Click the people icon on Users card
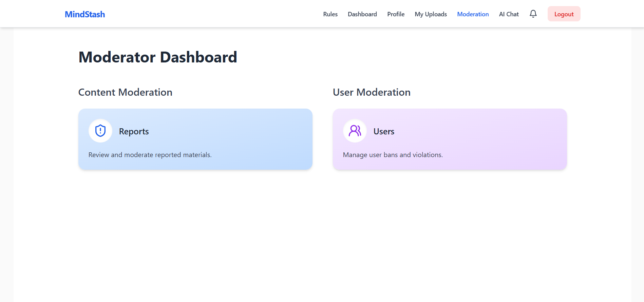Image resolution: width=644 pixels, height=302 pixels. (355, 131)
